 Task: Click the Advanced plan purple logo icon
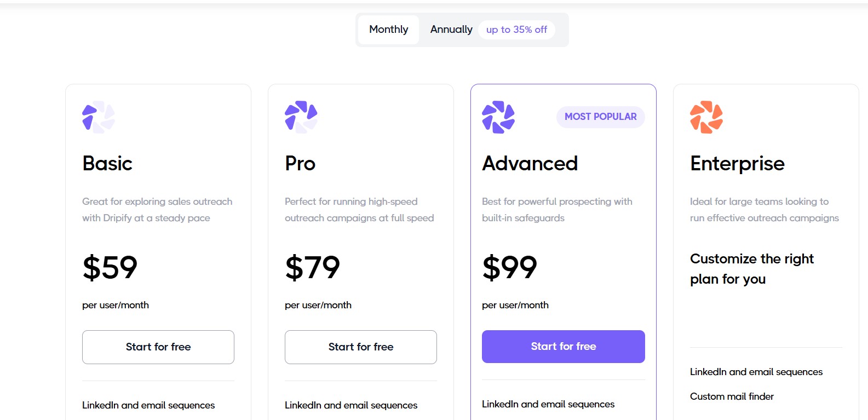coord(497,117)
